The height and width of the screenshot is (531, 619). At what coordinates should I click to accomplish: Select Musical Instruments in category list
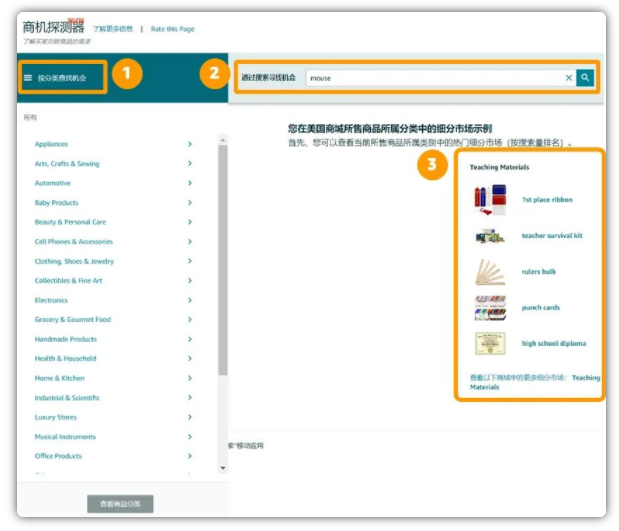point(65,437)
